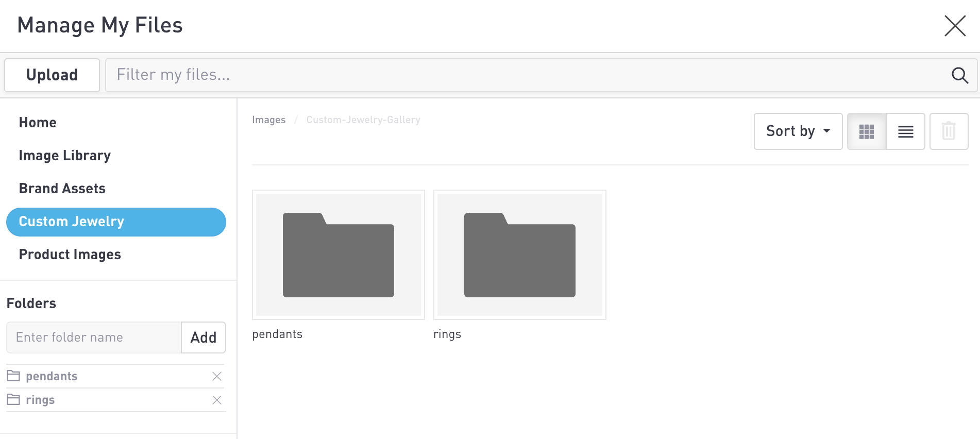
Task: Click the trash delete icon
Action: 949,131
